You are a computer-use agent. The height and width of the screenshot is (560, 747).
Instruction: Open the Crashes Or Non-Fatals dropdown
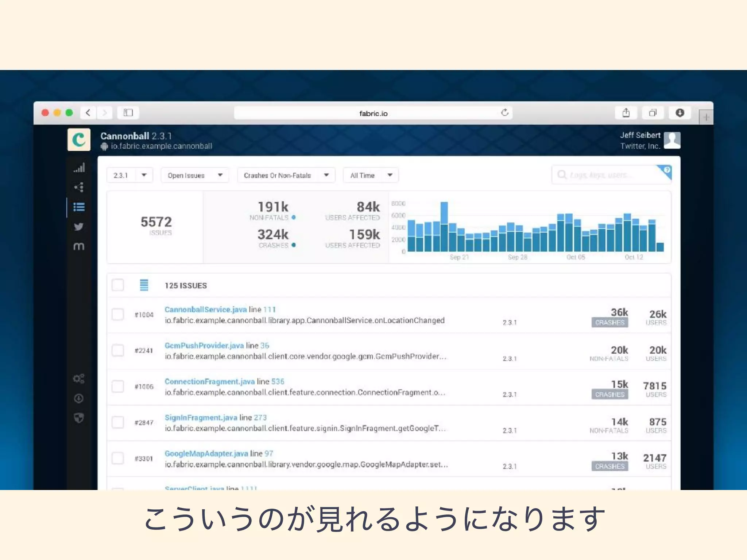pos(286,175)
